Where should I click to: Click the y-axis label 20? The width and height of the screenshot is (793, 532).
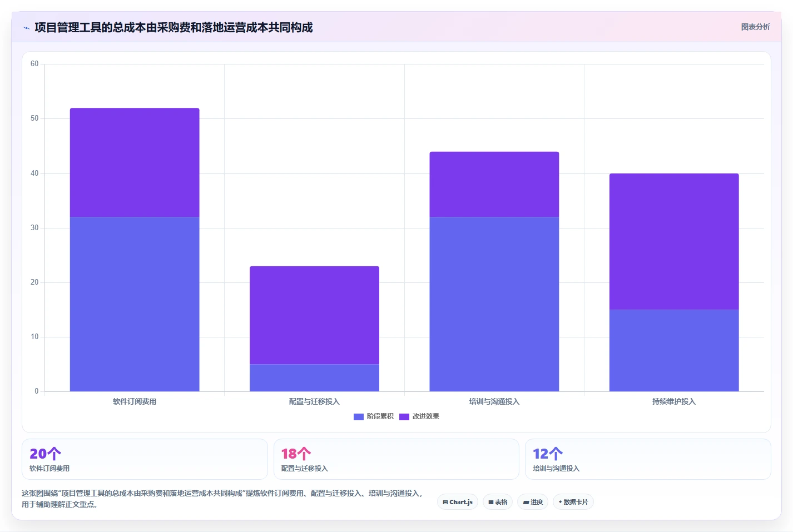click(34, 282)
